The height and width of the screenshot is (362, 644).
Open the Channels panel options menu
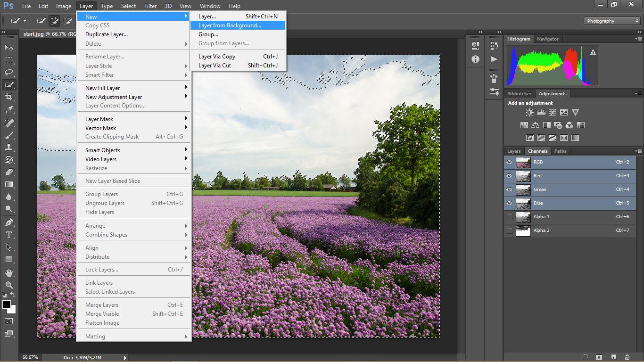(638, 151)
